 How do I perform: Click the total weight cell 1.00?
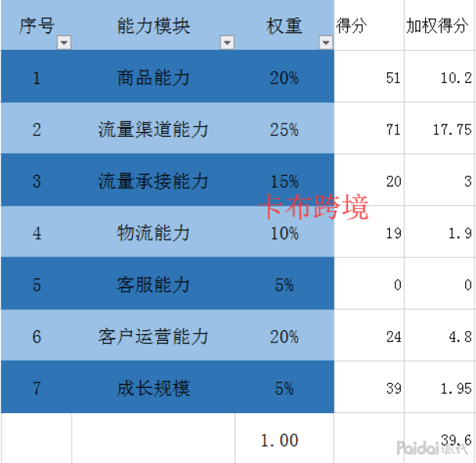[x=280, y=440]
